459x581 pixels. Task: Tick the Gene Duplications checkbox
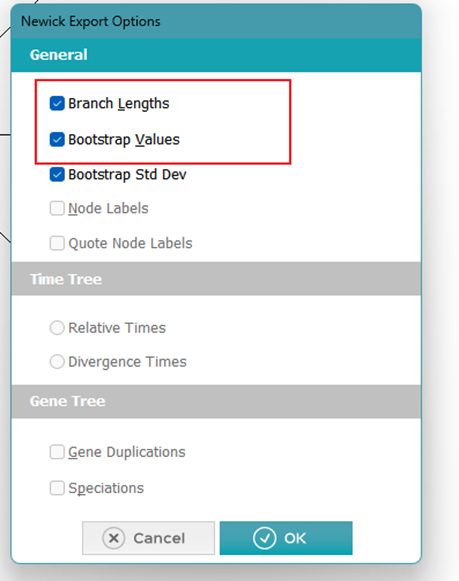point(57,452)
